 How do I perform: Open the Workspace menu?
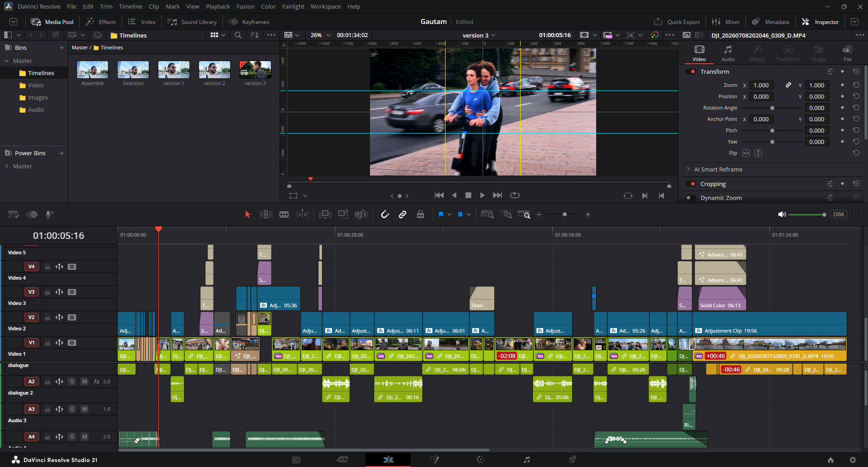[326, 6]
